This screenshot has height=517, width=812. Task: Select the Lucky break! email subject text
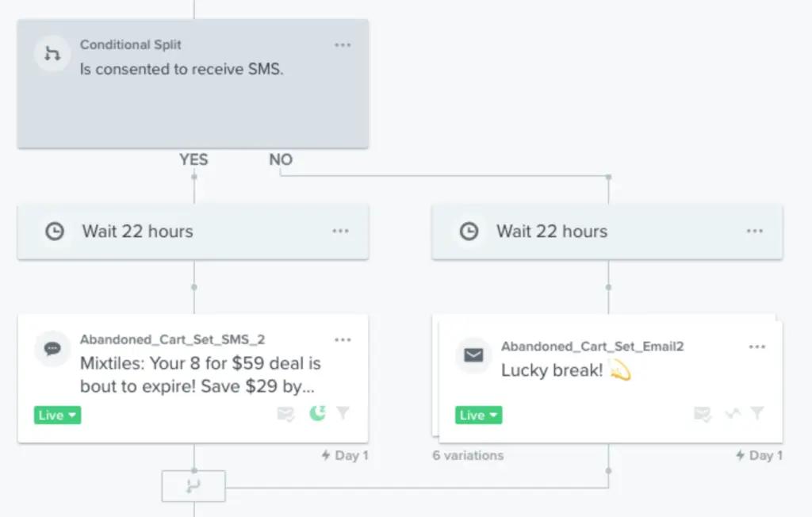click(x=552, y=370)
